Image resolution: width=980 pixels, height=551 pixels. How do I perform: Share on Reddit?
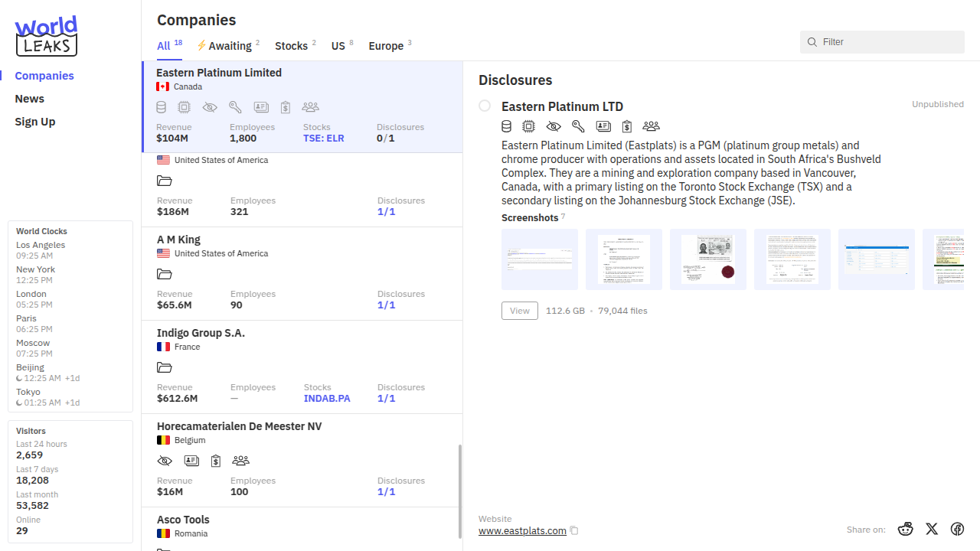(906, 529)
